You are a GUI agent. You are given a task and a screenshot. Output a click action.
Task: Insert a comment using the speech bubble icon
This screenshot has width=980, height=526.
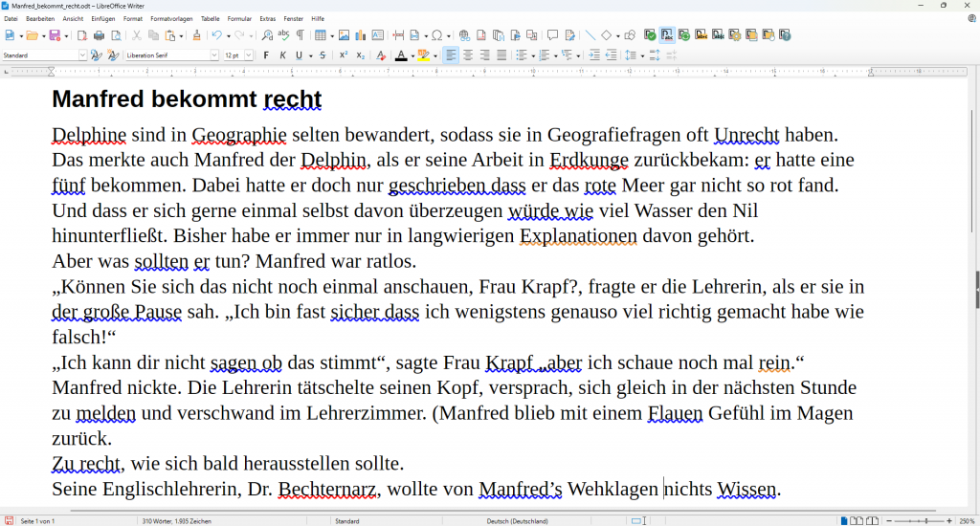[x=552, y=35]
